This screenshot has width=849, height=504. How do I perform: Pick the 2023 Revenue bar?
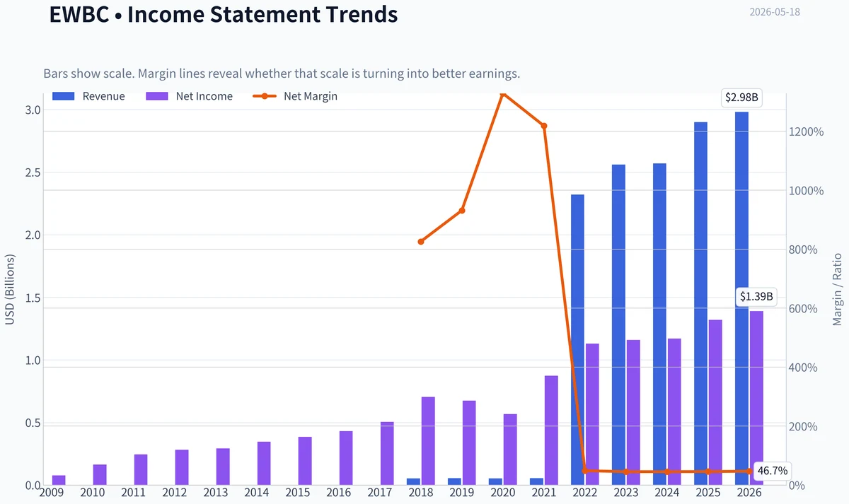point(618,325)
